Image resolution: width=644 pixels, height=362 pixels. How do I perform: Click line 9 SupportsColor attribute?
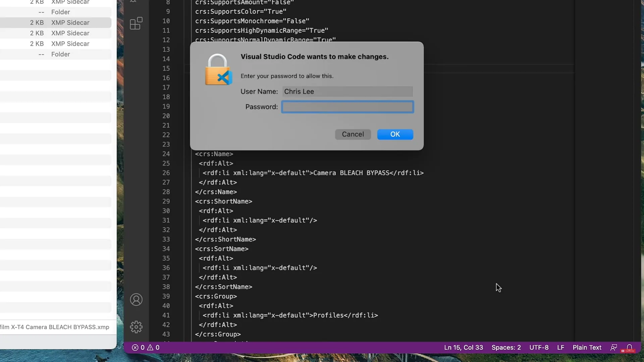click(241, 12)
